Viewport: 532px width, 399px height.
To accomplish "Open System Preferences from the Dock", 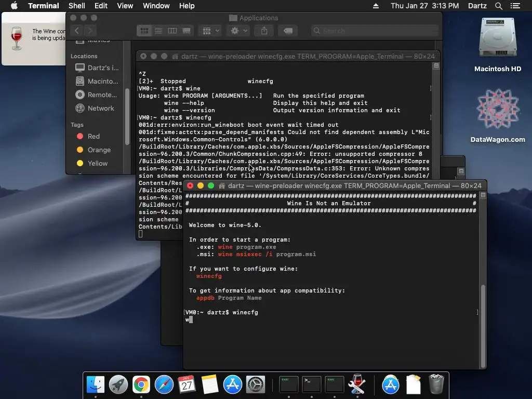I will click(256, 384).
